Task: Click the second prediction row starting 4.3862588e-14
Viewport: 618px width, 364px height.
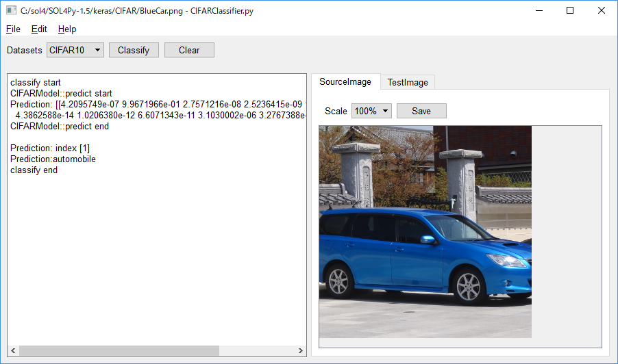Action: [x=160, y=116]
